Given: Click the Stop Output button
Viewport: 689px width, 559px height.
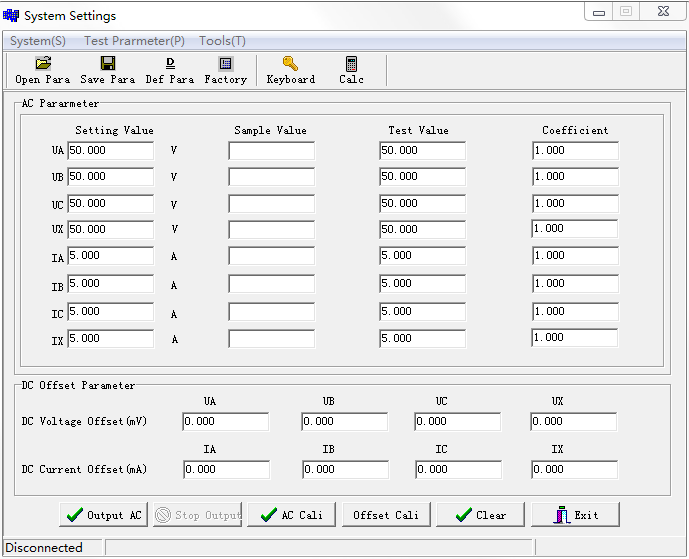Looking at the screenshot, I should pyautogui.click(x=198, y=515).
